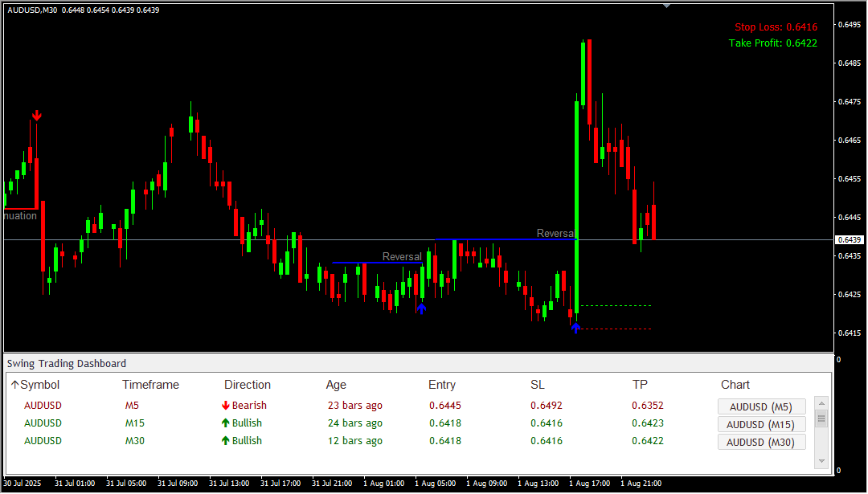Click the Age column header

click(336, 385)
